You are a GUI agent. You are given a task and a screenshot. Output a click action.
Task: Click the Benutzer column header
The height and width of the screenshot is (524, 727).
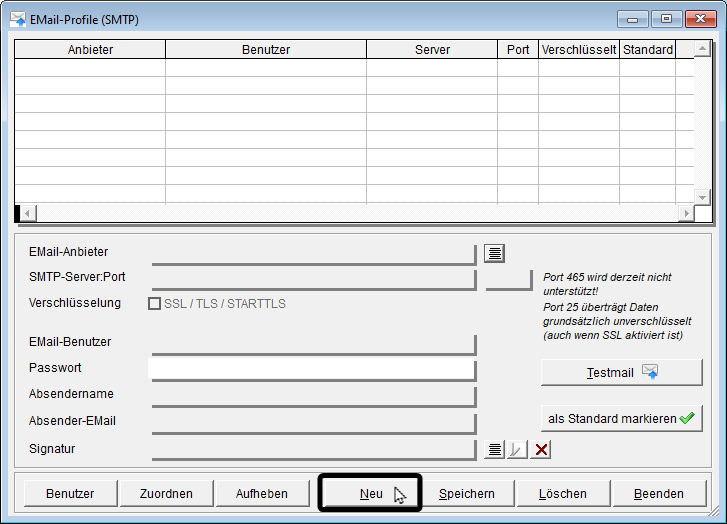pos(266,50)
